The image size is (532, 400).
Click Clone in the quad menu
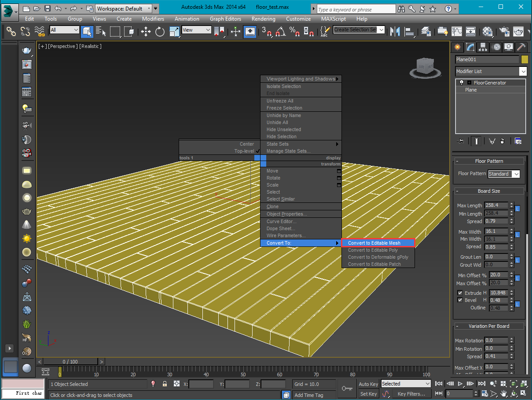click(x=301, y=206)
